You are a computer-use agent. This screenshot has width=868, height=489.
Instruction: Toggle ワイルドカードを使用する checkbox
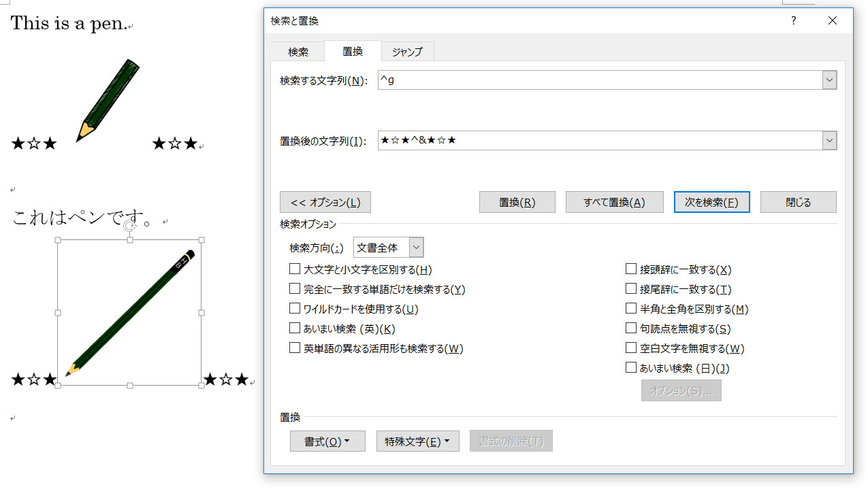point(295,309)
